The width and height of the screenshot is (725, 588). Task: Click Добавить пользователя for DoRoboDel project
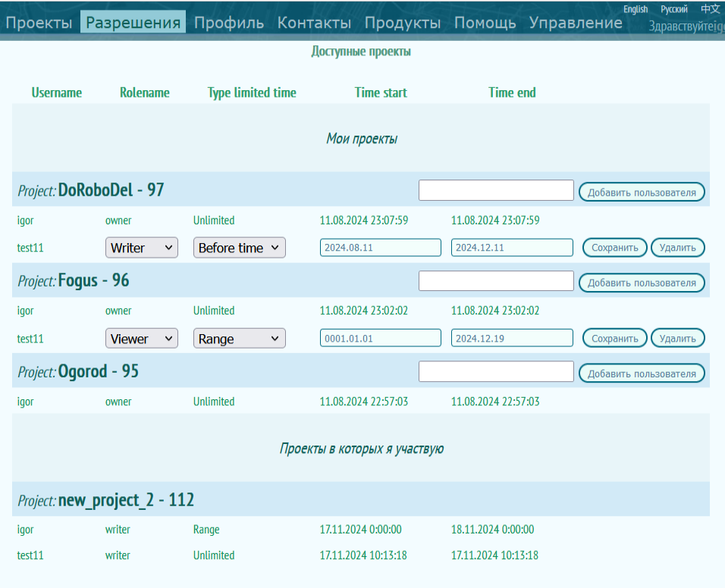pos(642,192)
